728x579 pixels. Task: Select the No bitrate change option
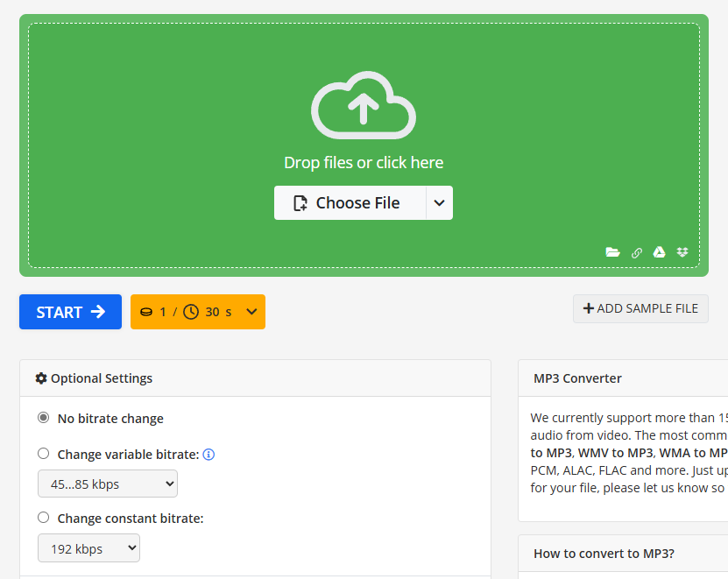pyautogui.click(x=44, y=418)
